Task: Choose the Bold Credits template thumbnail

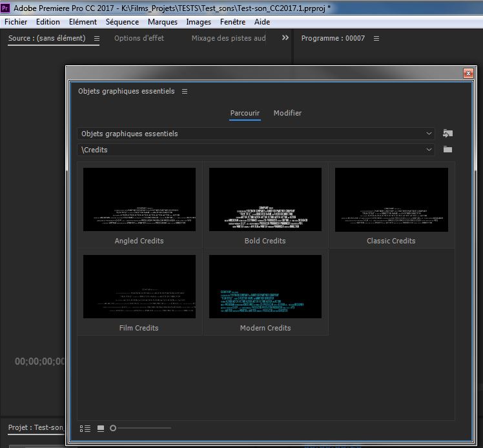Action: 265,199
